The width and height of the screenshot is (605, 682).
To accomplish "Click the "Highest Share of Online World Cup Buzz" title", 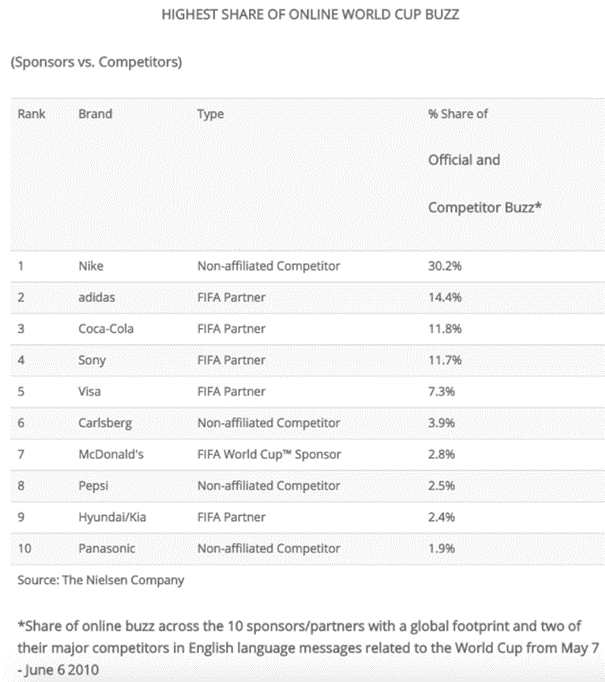I will (303, 17).
